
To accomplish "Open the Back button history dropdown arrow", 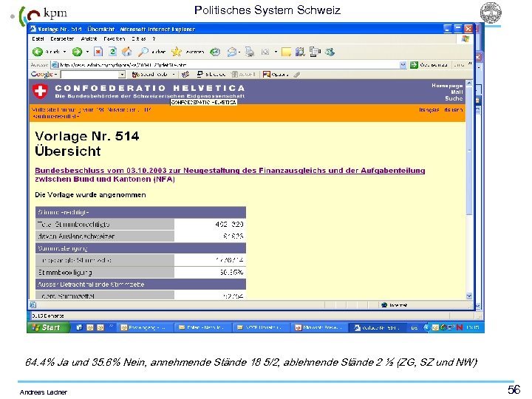I will click(x=64, y=52).
